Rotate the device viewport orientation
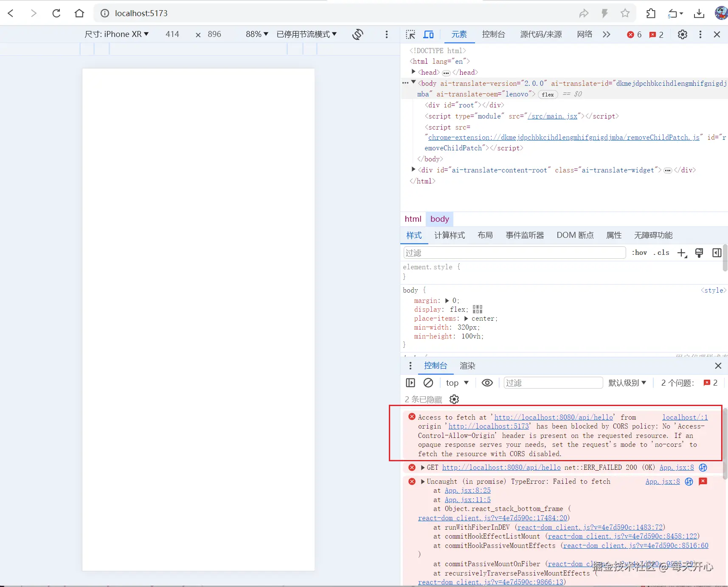Screen dimensions: 728x587 point(358,34)
